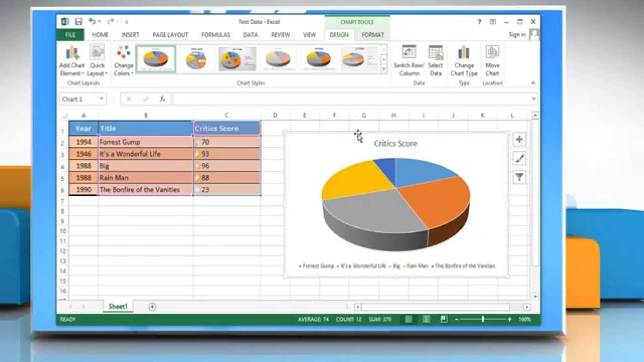Switch to the VIEW tab
The width and height of the screenshot is (644, 362).
(309, 35)
